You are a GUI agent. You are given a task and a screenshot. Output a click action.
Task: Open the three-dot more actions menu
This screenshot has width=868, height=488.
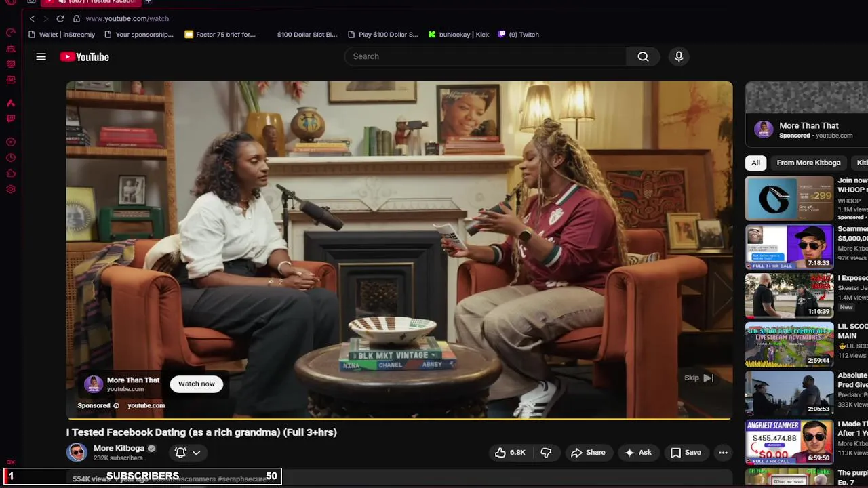[723, 453]
